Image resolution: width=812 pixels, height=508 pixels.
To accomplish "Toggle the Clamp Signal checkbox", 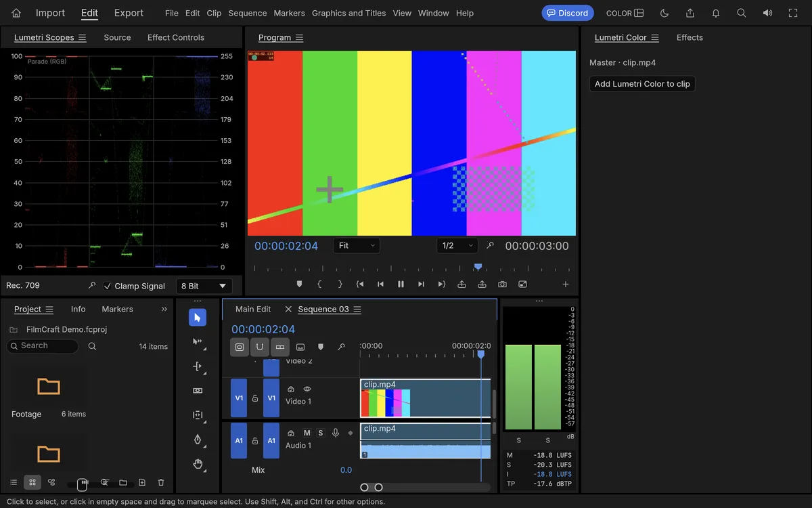I will point(107,286).
